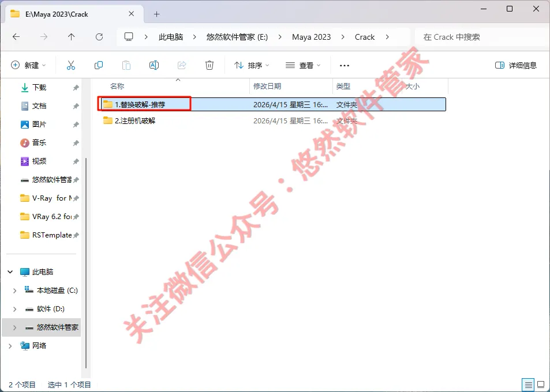Refresh the current folder view
This screenshot has height=392, width=550.
click(99, 37)
